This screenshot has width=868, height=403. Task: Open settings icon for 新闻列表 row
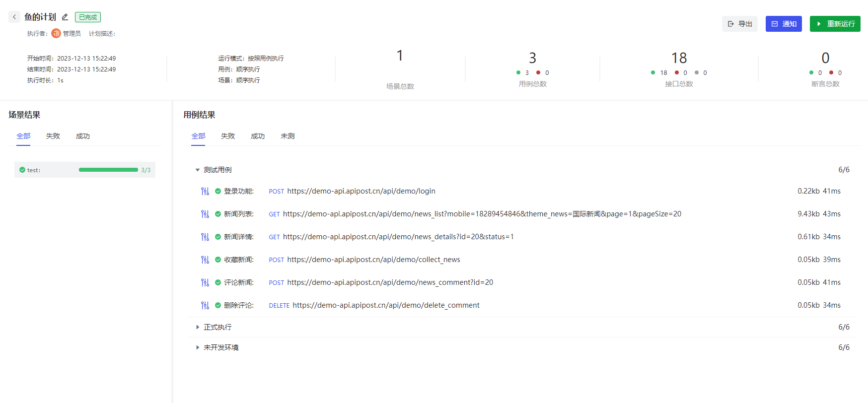tap(205, 214)
